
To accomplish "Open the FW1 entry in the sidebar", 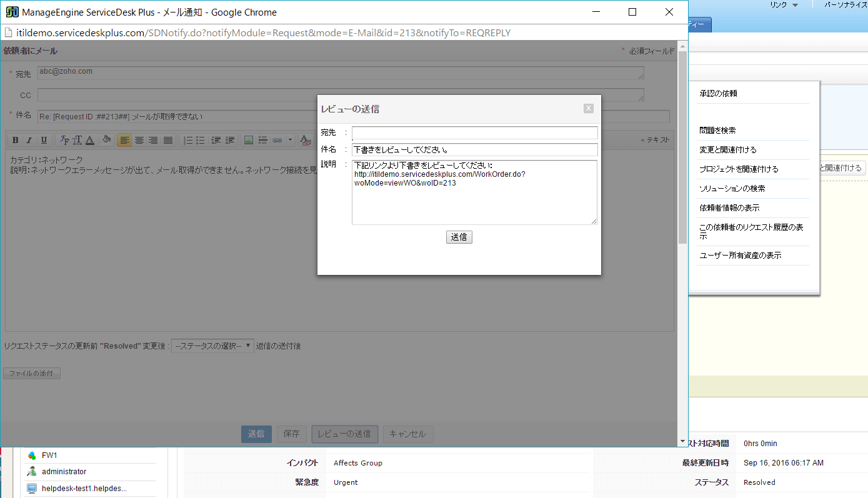I will tap(49, 456).
